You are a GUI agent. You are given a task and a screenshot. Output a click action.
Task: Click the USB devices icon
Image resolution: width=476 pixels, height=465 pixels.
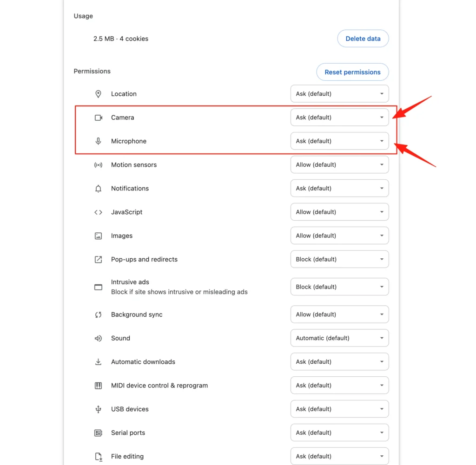point(98,410)
